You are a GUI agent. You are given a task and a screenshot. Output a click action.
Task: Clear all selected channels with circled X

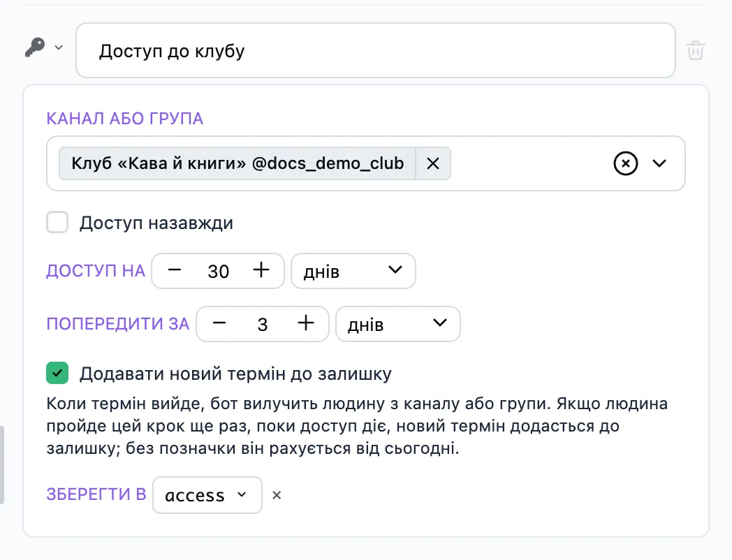coord(626,163)
